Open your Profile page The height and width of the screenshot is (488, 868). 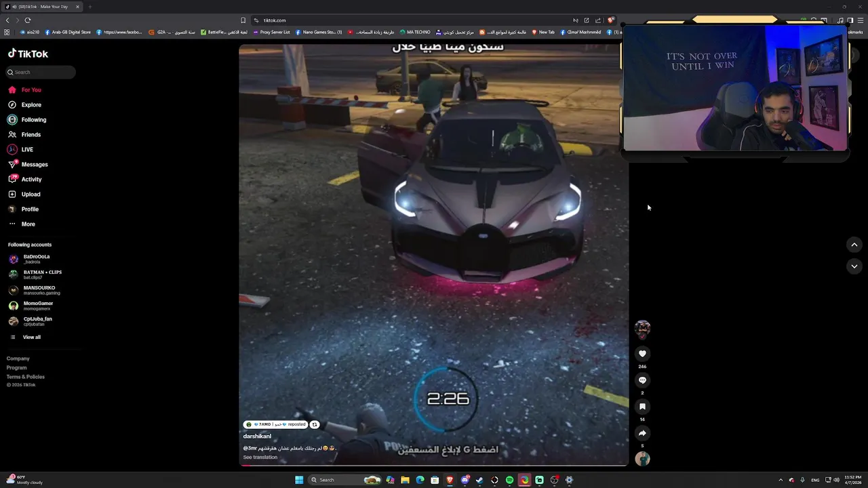pos(23,209)
